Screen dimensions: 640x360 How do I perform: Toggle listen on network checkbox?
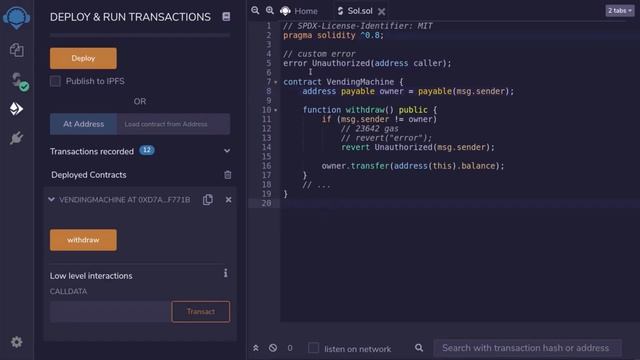[x=313, y=348]
